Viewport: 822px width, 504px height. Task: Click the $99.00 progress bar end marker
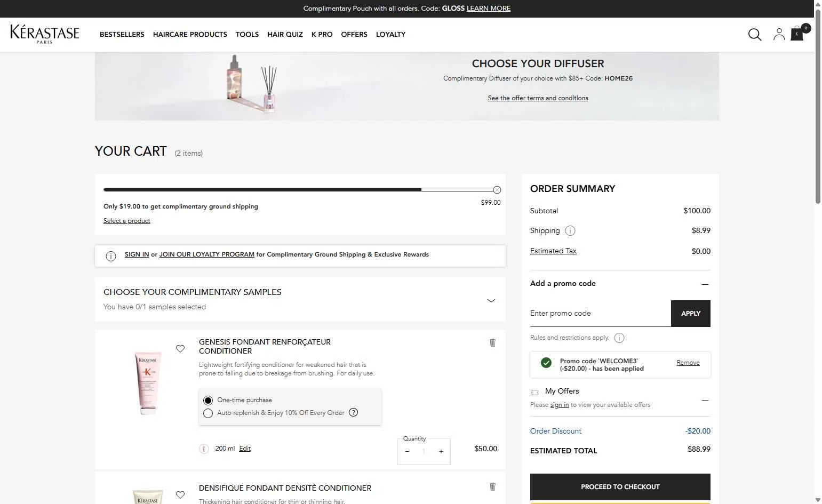(x=497, y=190)
